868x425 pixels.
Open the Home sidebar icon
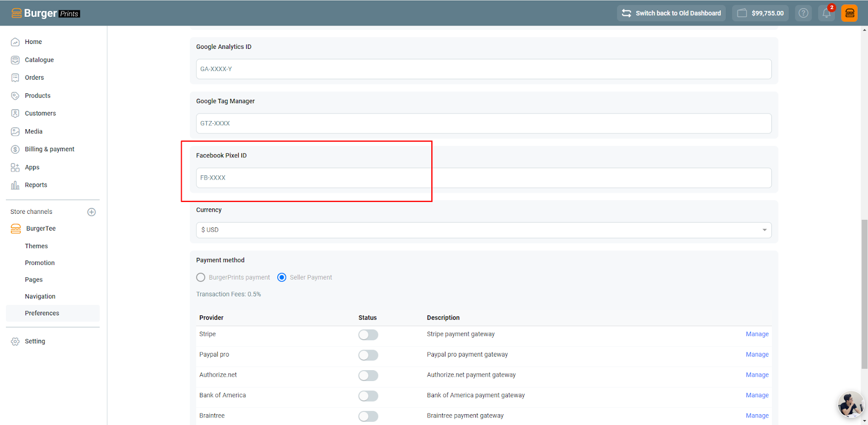[15, 42]
